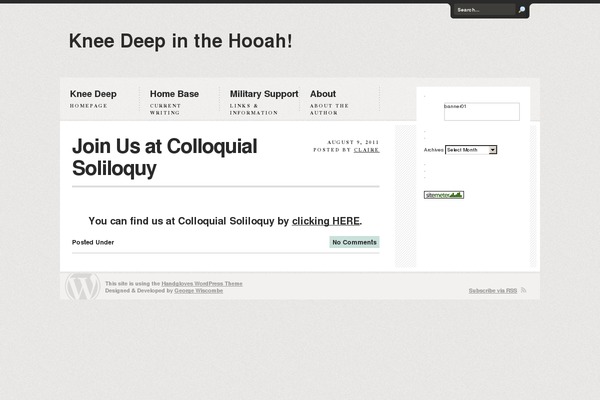
Task: Open Handgloves WordPress Theme link
Action: (x=202, y=284)
